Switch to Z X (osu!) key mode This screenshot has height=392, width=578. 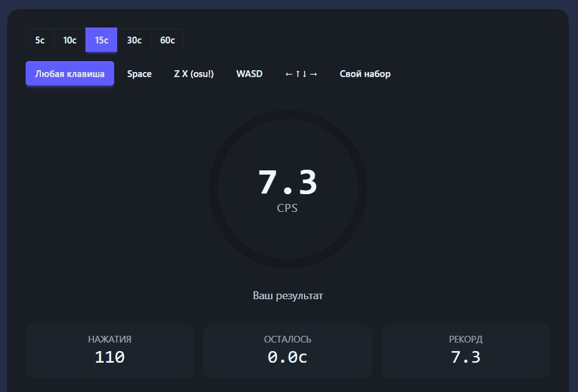point(194,74)
